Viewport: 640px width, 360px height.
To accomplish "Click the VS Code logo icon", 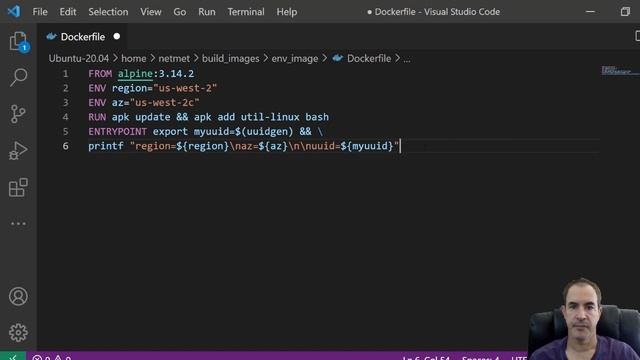I will pyautogui.click(x=13, y=11).
